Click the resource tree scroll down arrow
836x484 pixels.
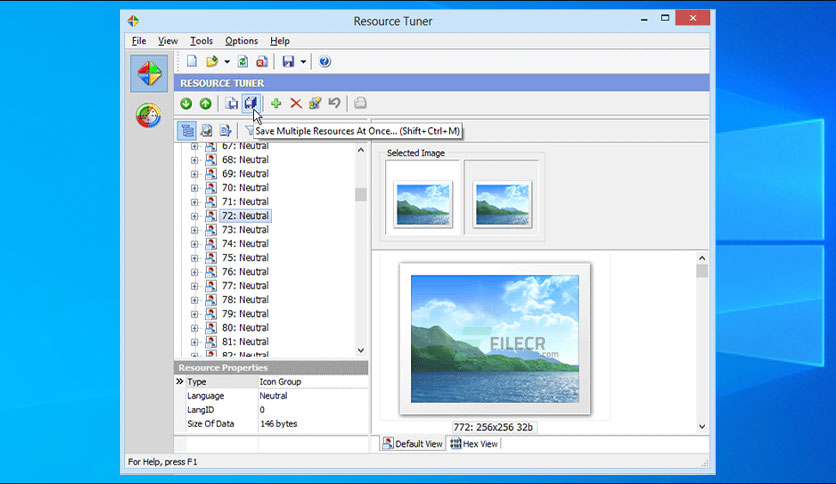(361, 350)
